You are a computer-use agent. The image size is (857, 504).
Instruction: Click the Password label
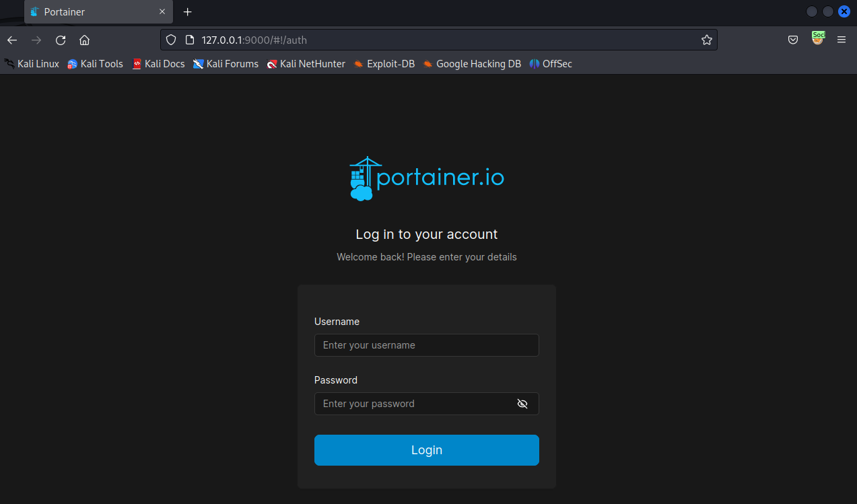(x=336, y=380)
